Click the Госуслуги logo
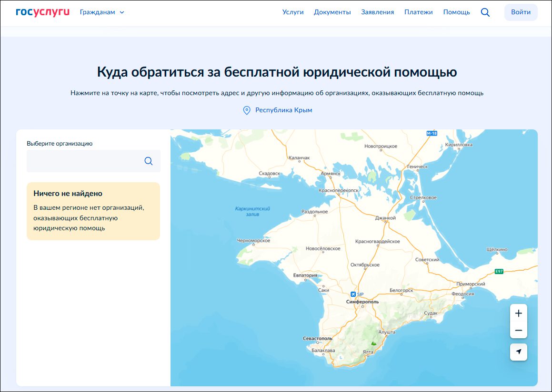The height and width of the screenshot is (392, 552). click(x=42, y=12)
